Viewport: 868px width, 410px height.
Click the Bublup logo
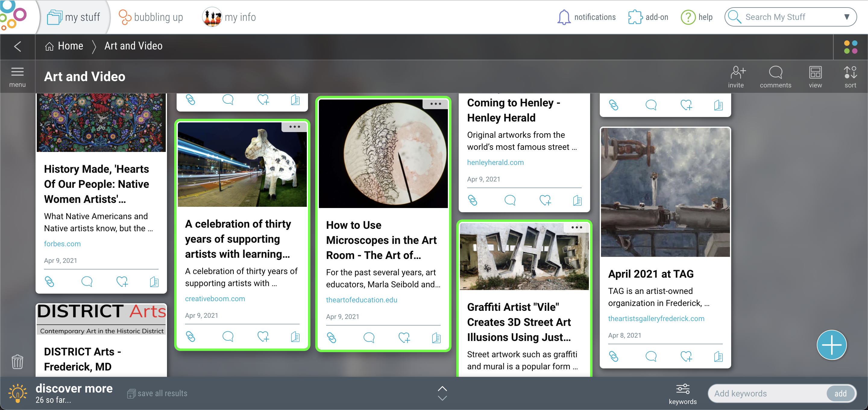tap(14, 15)
